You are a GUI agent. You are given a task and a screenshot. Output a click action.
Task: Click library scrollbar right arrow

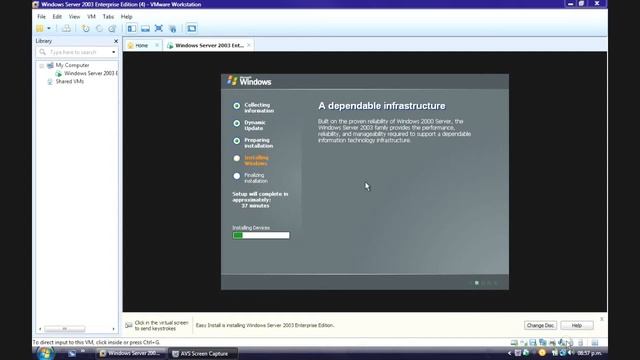coord(113,329)
